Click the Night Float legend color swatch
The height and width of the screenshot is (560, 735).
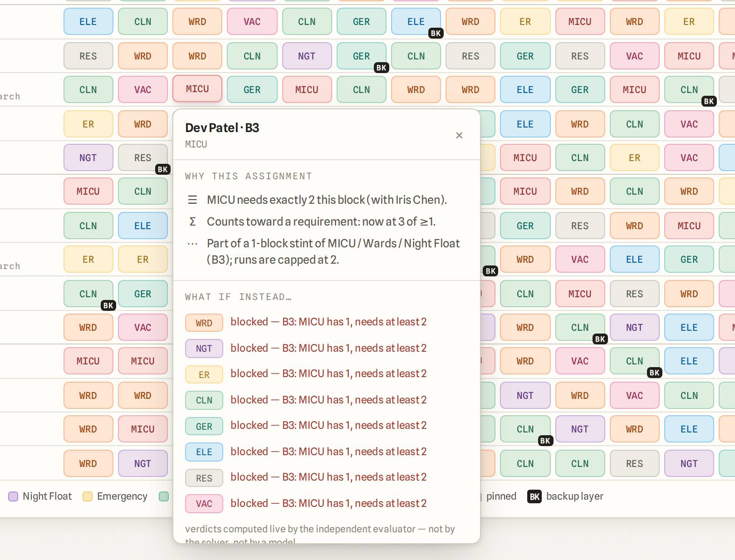13,496
